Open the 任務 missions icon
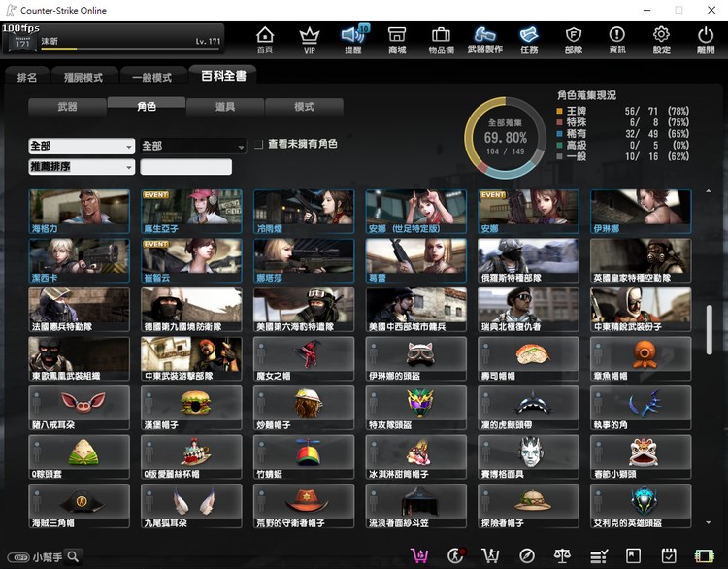The image size is (728, 569). [529, 40]
